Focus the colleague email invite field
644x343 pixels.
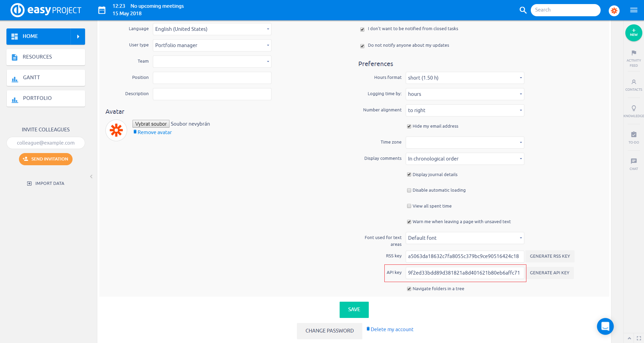[46, 143]
